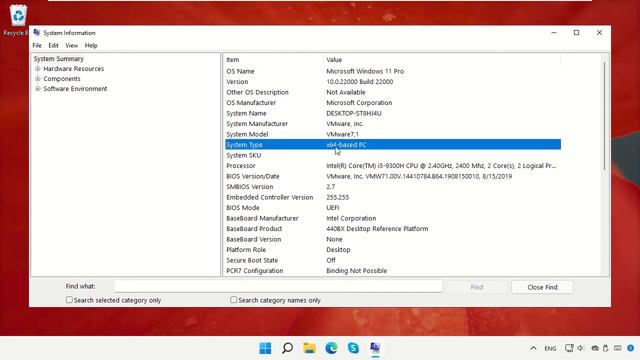Show hidden icons tray chevron
This screenshot has height=360, width=640.
[x=533, y=348]
